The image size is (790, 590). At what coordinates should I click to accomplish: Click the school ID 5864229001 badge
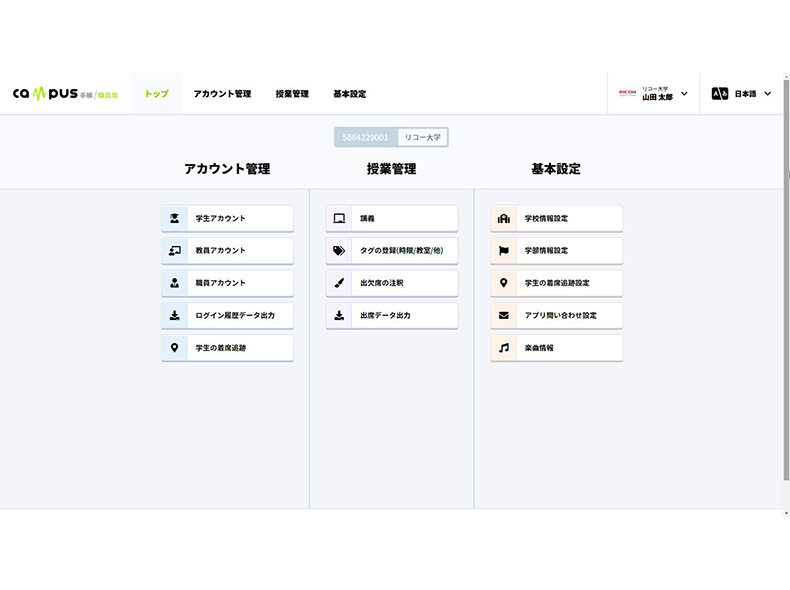click(365, 137)
